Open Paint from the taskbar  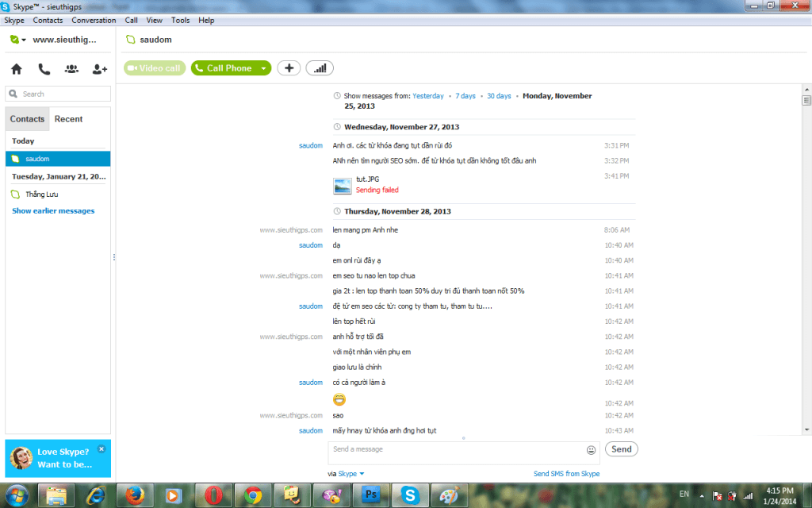tap(449, 495)
